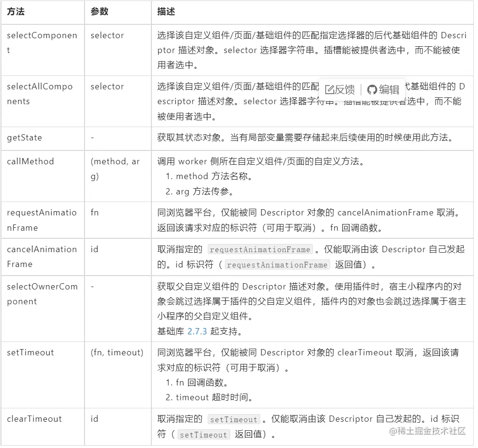Click the '1. method 方法名称' list item
The image size is (478, 448).
tap(209, 176)
